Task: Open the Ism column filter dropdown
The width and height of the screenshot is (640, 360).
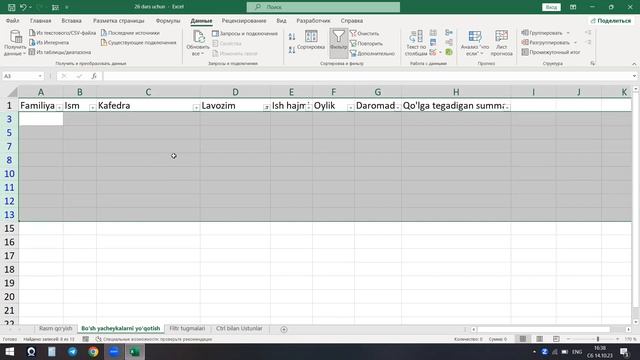Action: click(92, 107)
